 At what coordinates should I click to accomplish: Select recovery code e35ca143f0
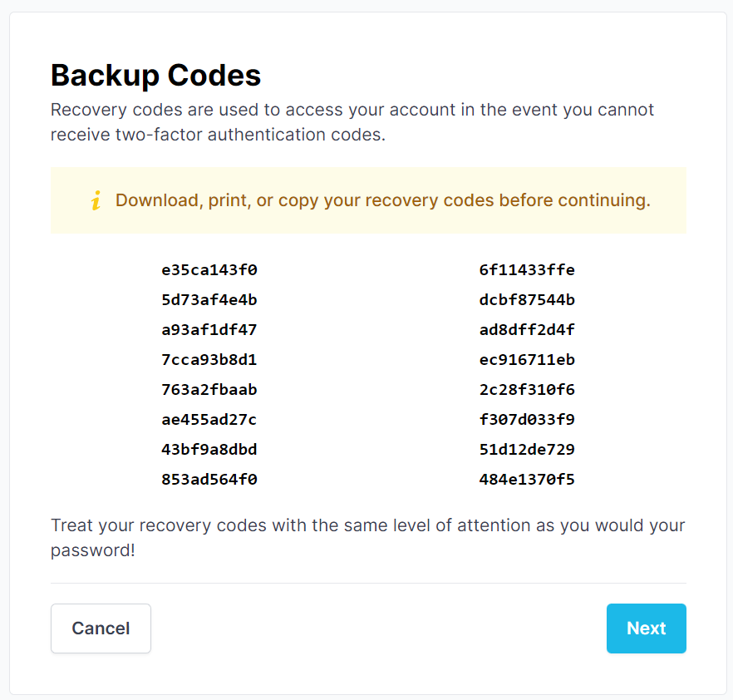[209, 270]
